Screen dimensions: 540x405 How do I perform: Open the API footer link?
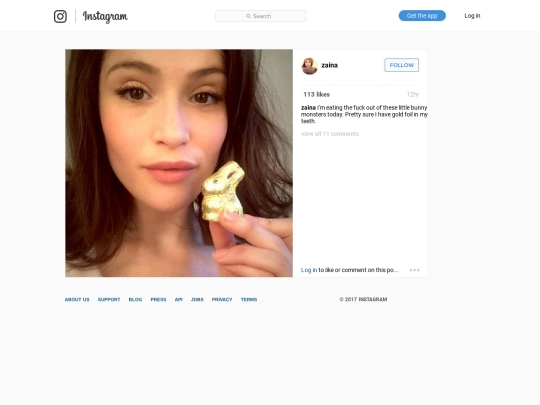click(x=178, y=300)
